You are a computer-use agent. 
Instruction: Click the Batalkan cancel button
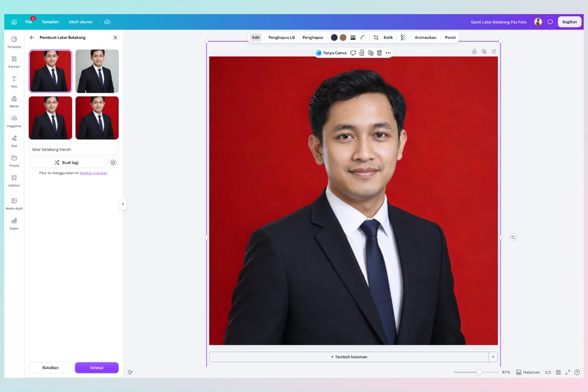point(51,368)
